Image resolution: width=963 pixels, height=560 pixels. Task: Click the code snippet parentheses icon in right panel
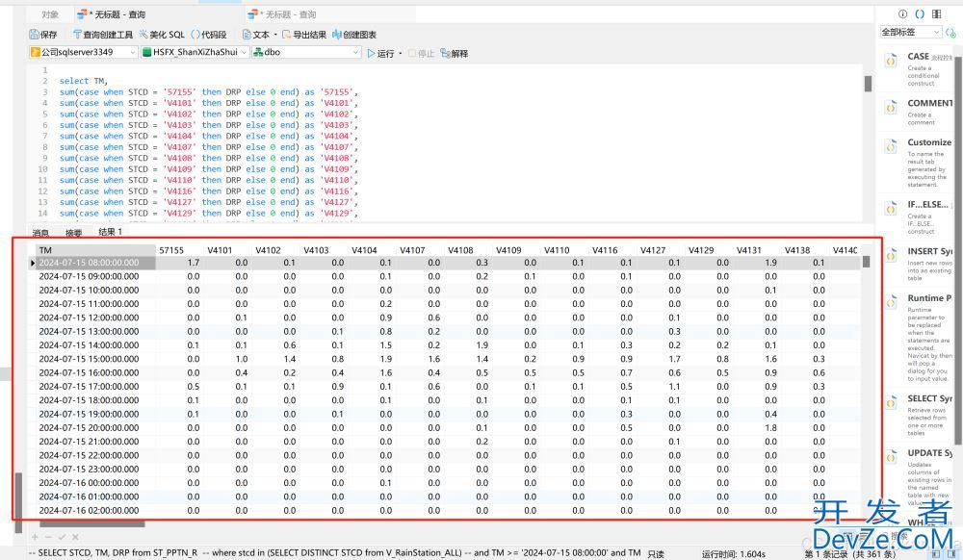920,14
